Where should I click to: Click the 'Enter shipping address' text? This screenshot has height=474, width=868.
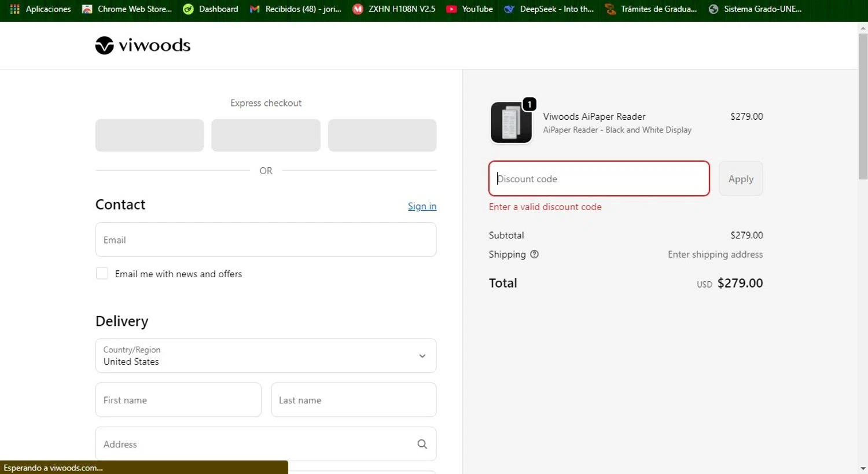click(x=715, y=254)
